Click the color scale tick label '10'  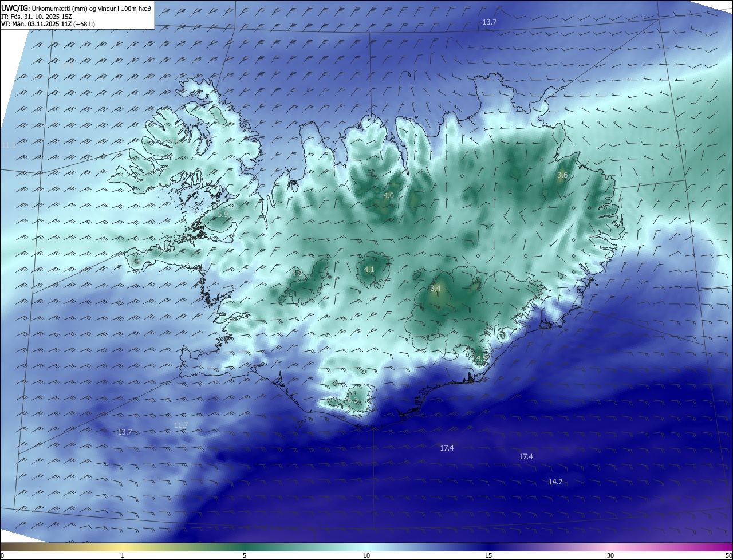pyautogui.click(x=366, y=555)
